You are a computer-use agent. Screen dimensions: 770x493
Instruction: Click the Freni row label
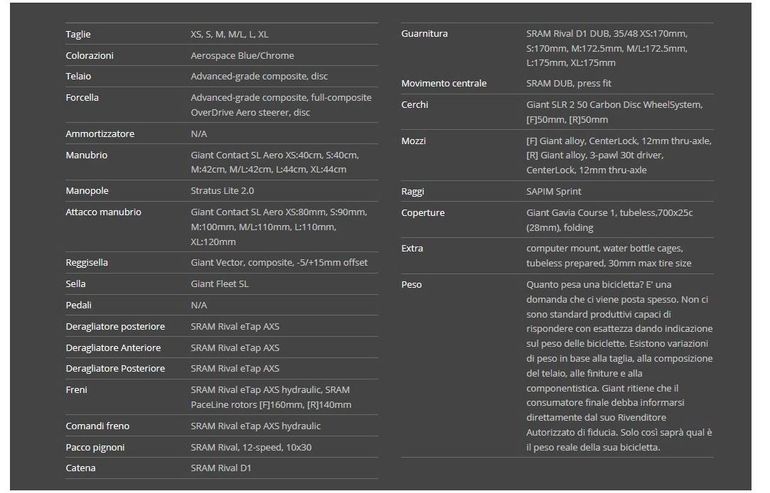[x=78, y=390]
